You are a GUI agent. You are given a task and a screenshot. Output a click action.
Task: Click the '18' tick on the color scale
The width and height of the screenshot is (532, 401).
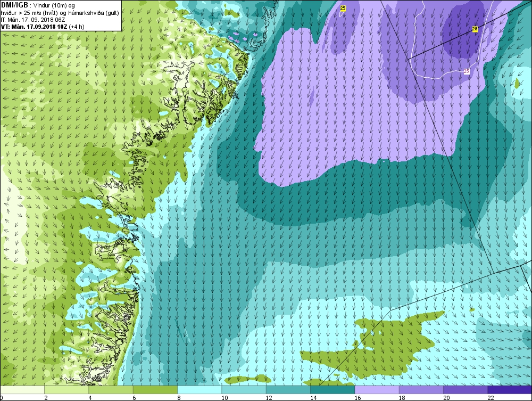click(402, 398)
